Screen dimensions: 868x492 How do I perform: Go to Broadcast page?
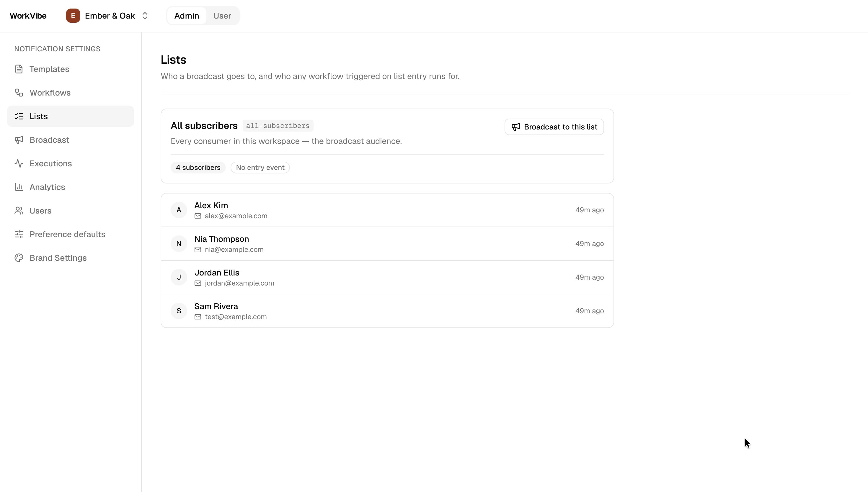70,140
